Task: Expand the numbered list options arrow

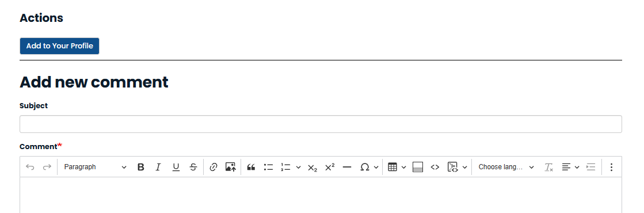Action: 298,167
